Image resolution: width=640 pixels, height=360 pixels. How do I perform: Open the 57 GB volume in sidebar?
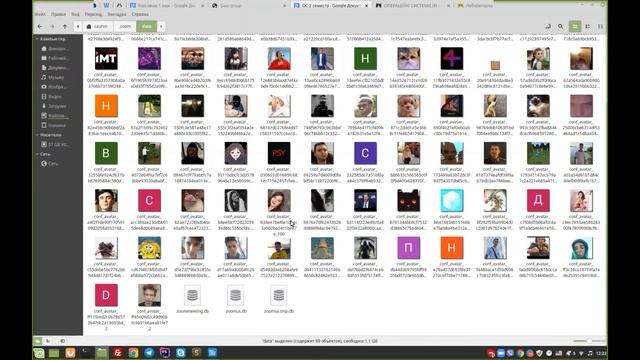click(x=55, y=144)
